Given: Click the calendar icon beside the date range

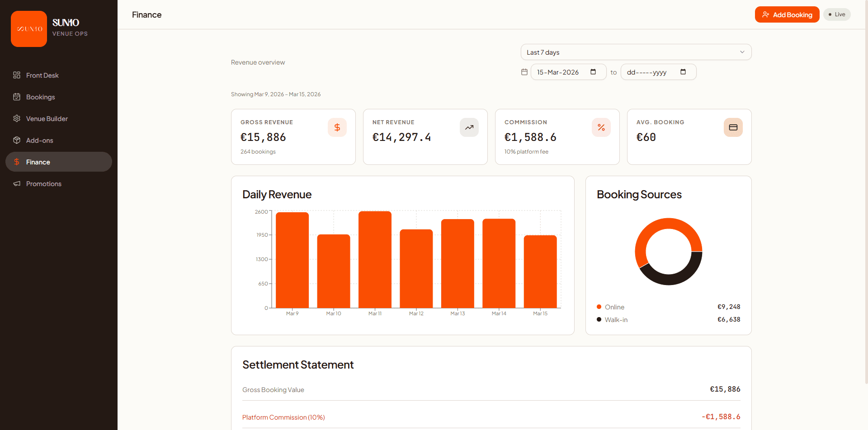Looking at the screenshot, I should click(524, 72).
